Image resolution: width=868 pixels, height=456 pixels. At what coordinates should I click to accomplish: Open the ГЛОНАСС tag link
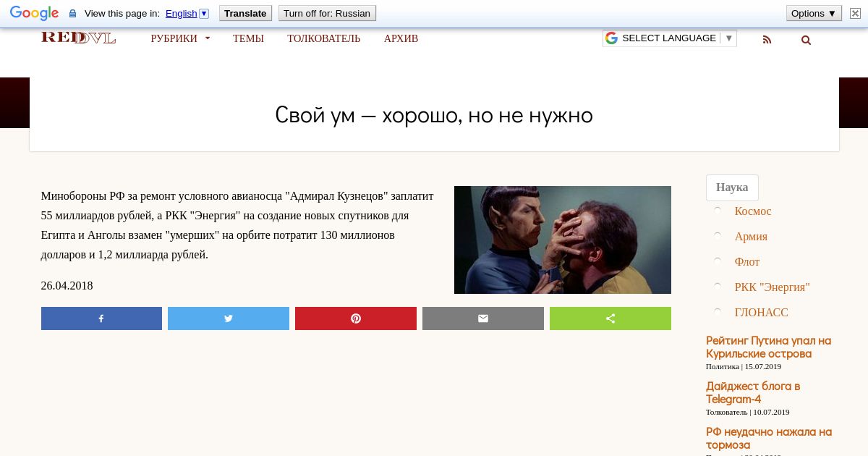pos(762,312)
